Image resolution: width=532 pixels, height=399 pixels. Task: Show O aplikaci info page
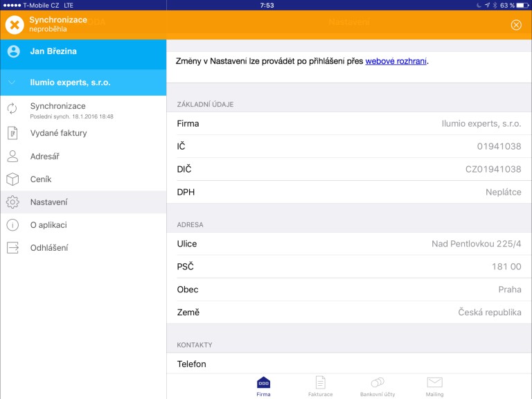tap(48, 225)
